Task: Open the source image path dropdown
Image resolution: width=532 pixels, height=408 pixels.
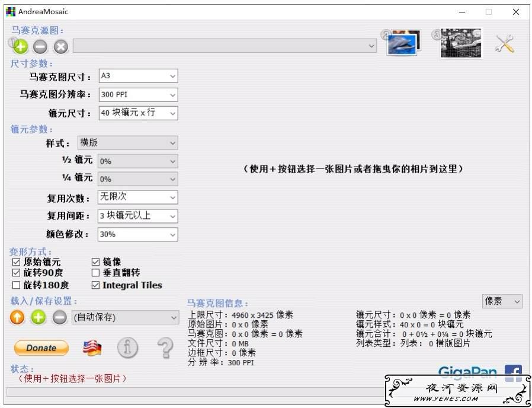Action: point(225,46)
